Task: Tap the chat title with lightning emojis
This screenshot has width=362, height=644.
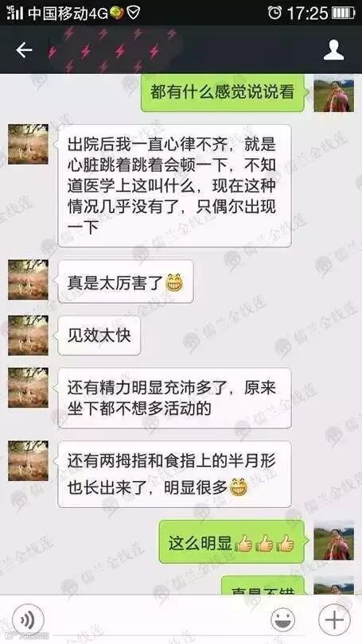Action: [x=111, y=50]
